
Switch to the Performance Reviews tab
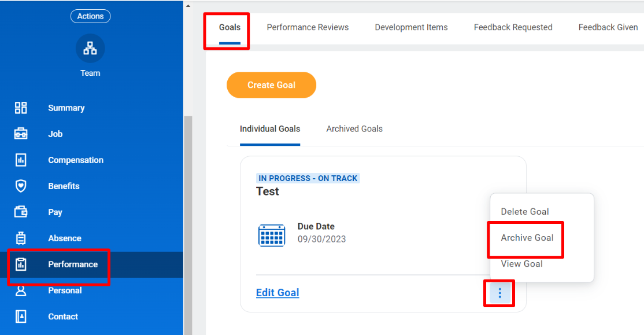[308, 27]
